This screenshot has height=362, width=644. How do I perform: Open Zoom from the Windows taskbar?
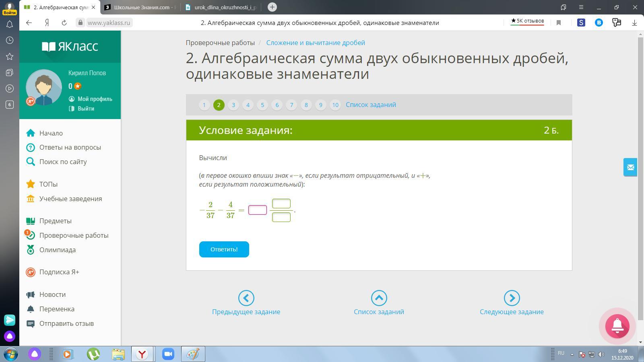pos(168,354)
